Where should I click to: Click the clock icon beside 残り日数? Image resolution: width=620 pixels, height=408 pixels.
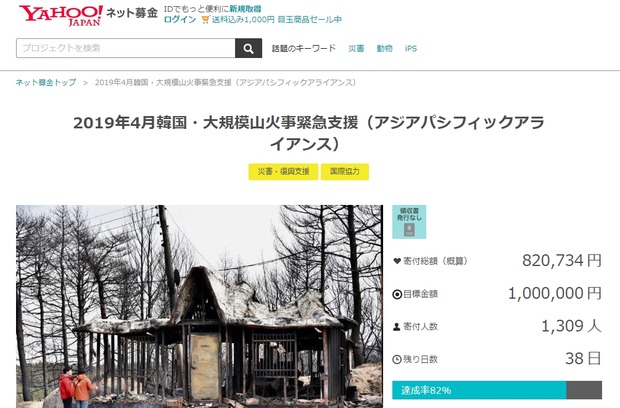(397, 359)
